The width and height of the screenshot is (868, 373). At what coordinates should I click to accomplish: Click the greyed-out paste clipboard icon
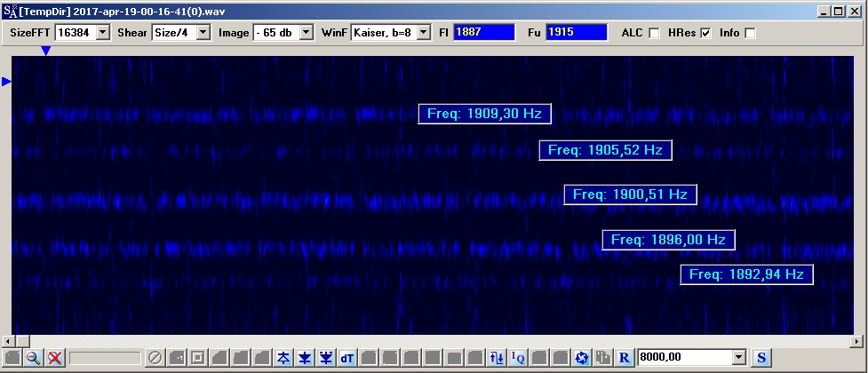point(603,358)
